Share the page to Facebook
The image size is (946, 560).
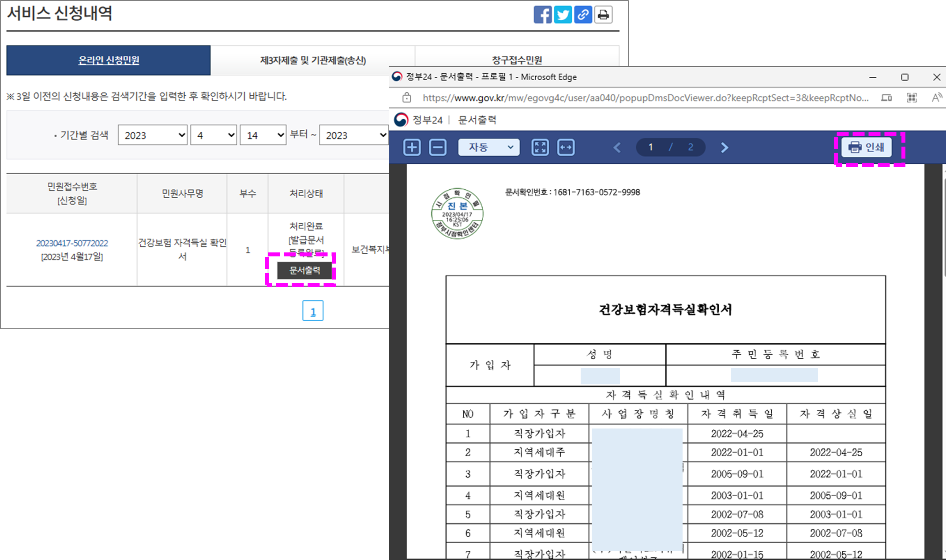tap(542, 15)
